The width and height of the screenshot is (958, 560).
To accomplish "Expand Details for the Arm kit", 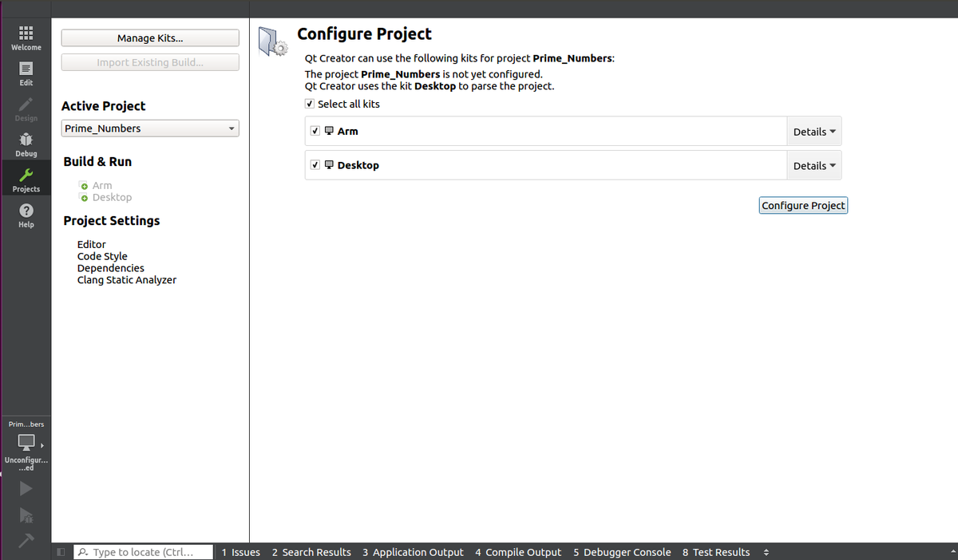I will pyautogui.click(x=814, y=131).
